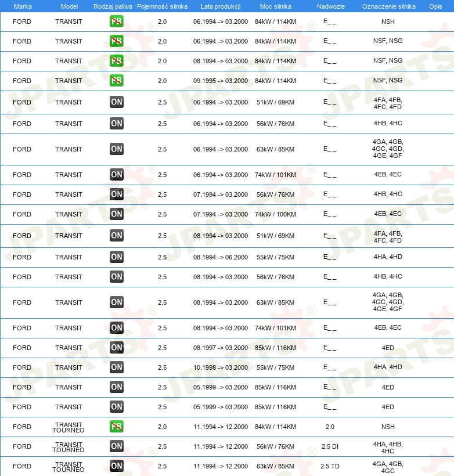This screenshot has height=476, width=454.
Task: Click the ON icon in the 08.1997 85kW row
Action: [x=117, y=348]
